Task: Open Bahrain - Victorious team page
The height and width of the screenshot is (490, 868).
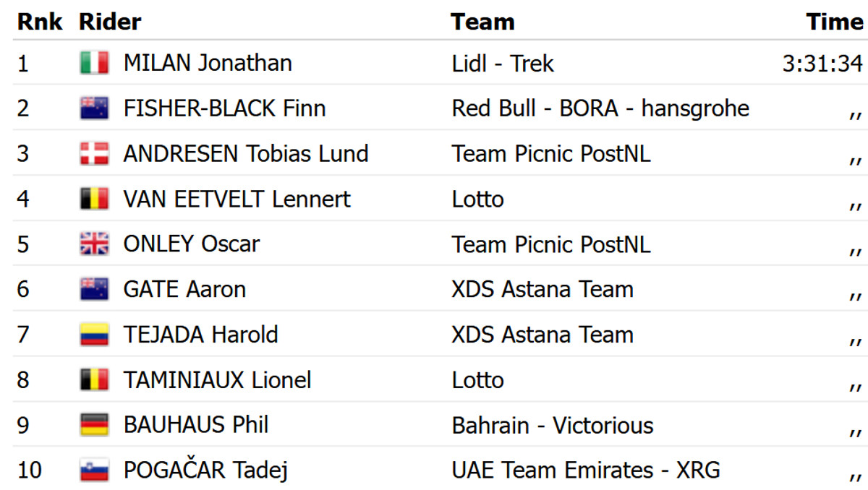Action: [552, 425]
